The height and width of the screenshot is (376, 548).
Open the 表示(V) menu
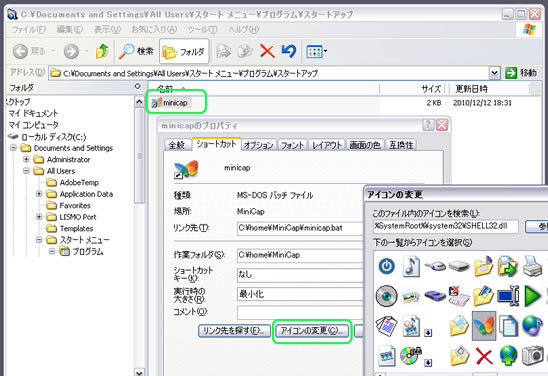coord(107,30)
